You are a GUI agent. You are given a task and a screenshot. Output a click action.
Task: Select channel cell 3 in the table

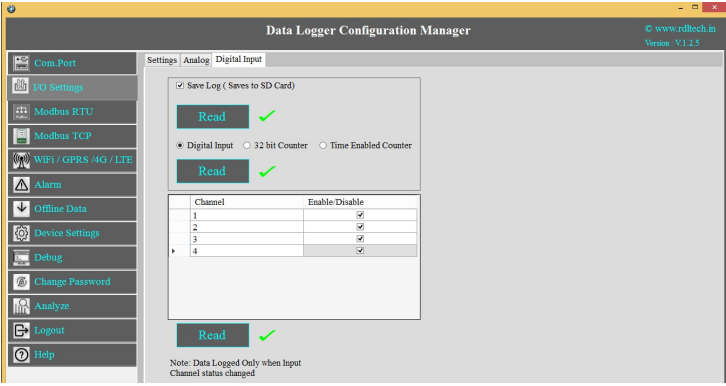[247, 238]
